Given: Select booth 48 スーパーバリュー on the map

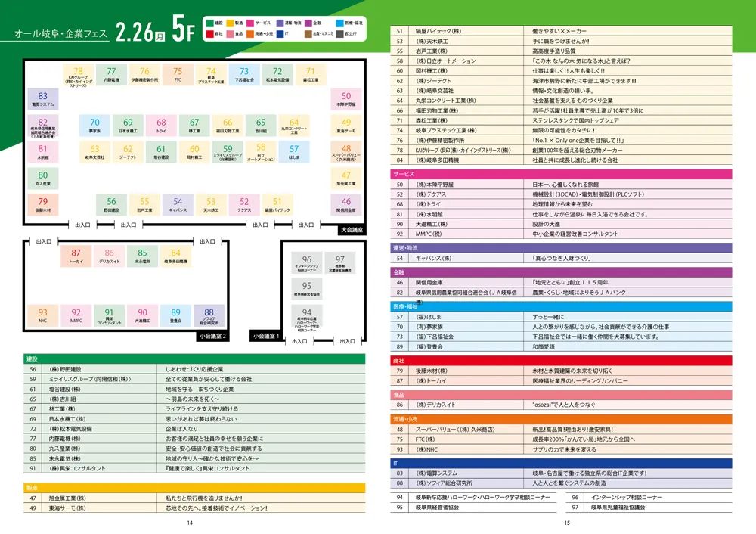Looking at the screenshot, I should [346, 152].
